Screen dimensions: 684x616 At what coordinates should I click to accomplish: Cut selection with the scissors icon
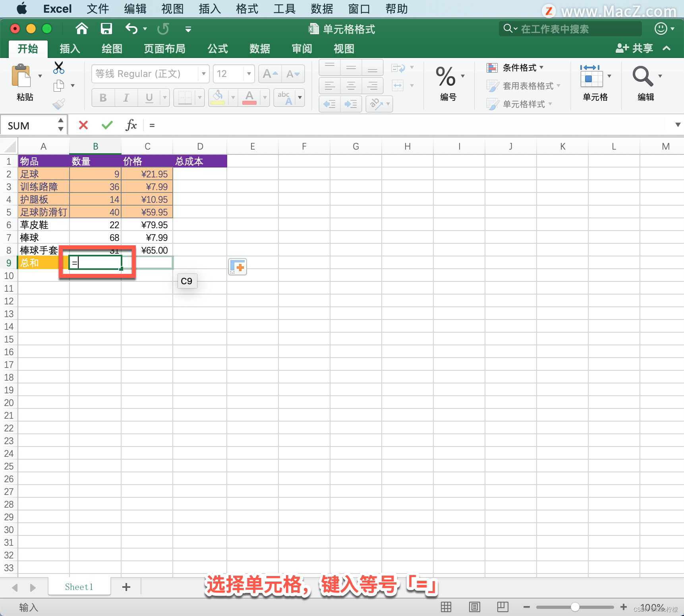pos(59,67)
